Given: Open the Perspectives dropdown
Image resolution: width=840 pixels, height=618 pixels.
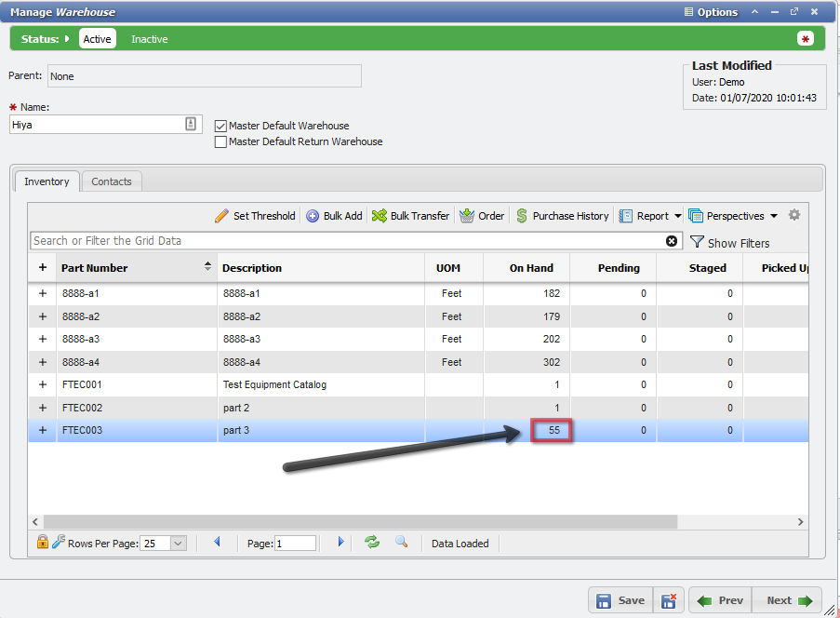Looking at the screenshot, I should coord(735,215).
